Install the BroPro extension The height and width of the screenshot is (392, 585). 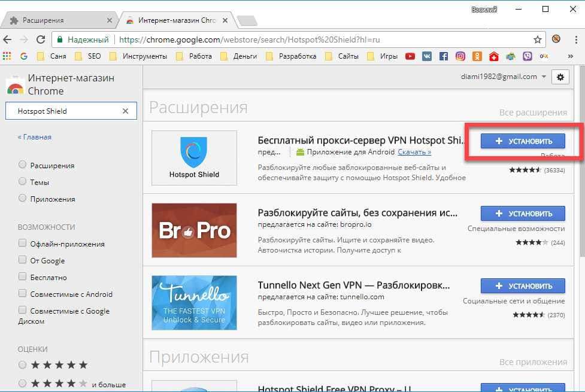coord(523,213)
